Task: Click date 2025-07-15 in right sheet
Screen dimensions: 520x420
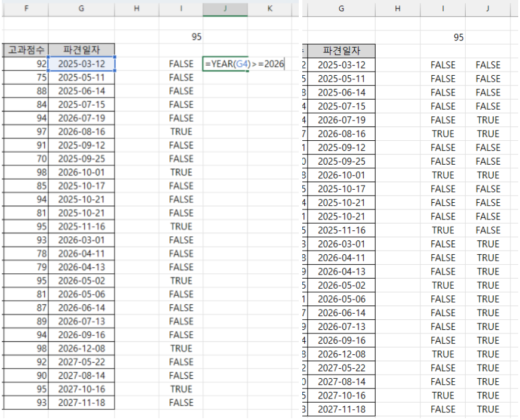Action: [342, 106]
